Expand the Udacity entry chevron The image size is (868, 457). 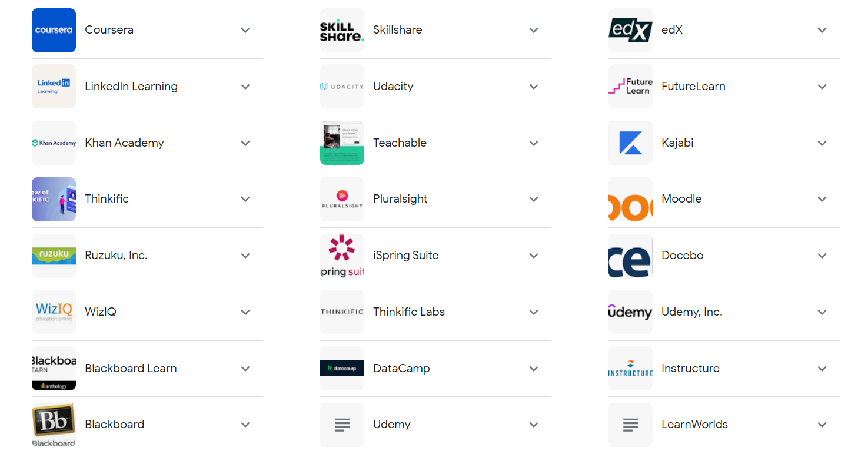click(534, 87)
